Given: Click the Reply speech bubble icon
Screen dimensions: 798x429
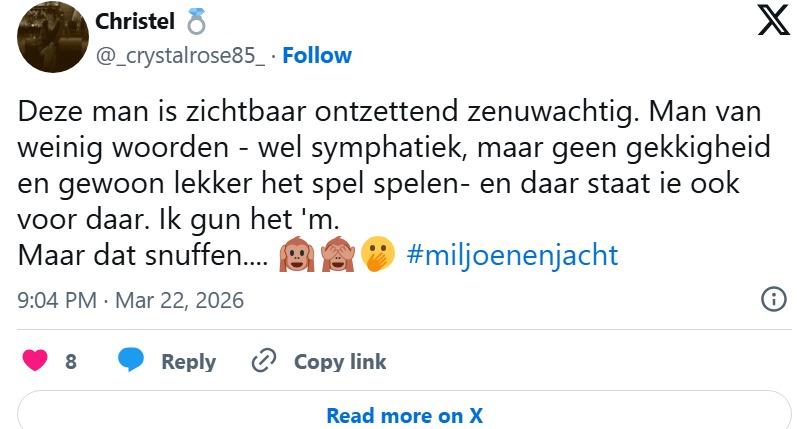Looking at the screenshot, I should tap(130, 361).
